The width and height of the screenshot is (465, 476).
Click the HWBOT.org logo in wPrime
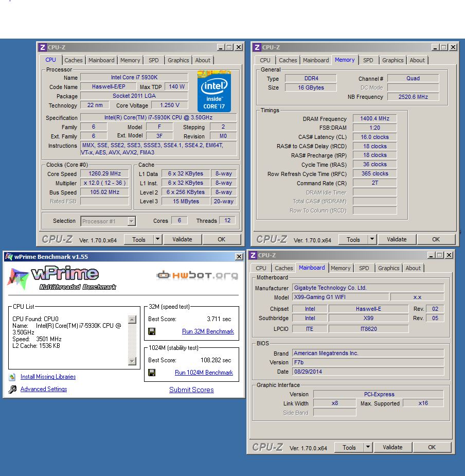[x=198, y=275]
